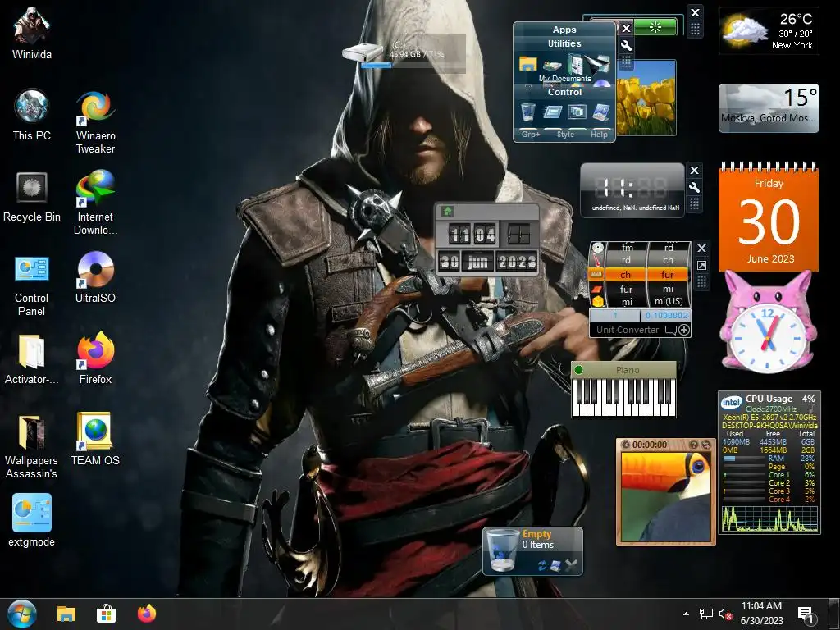Click refresh arrows on recycle bin gadget
Viewport: 840px width, 630px height.
click(542, 566)
